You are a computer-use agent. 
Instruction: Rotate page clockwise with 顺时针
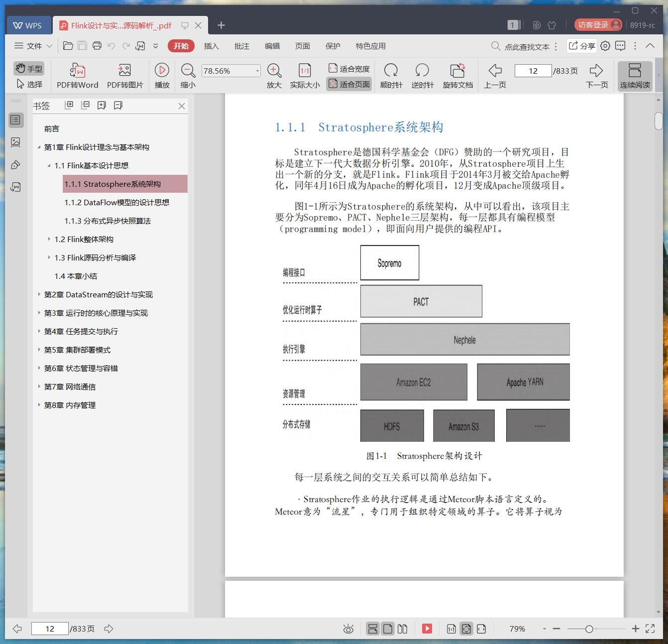pyautogui.click(x=391, y=76)
